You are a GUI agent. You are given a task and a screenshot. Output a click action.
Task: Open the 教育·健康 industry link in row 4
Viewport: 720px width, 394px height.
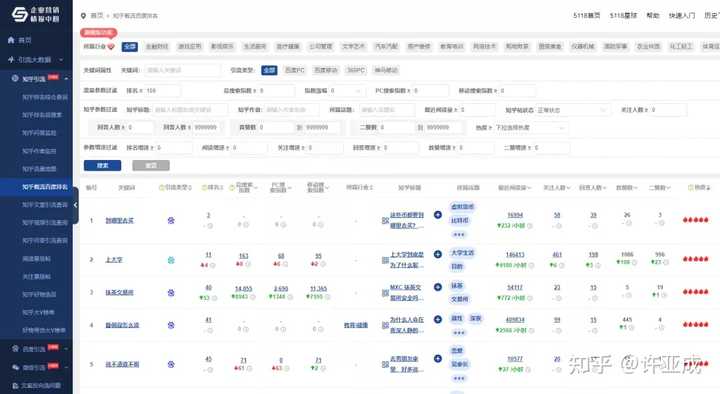[x=356, y=325]
